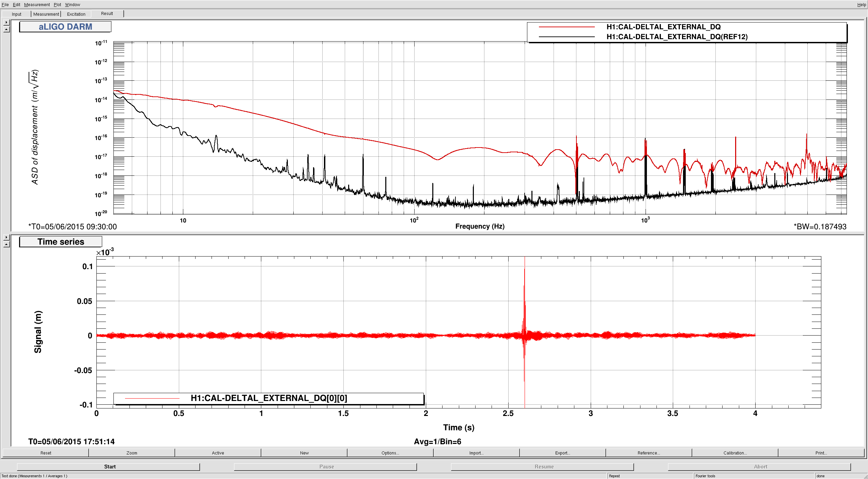Open the Edit menu
Image resolution: width=868 pixels, height=479 pixels.
tap(16, 4)
